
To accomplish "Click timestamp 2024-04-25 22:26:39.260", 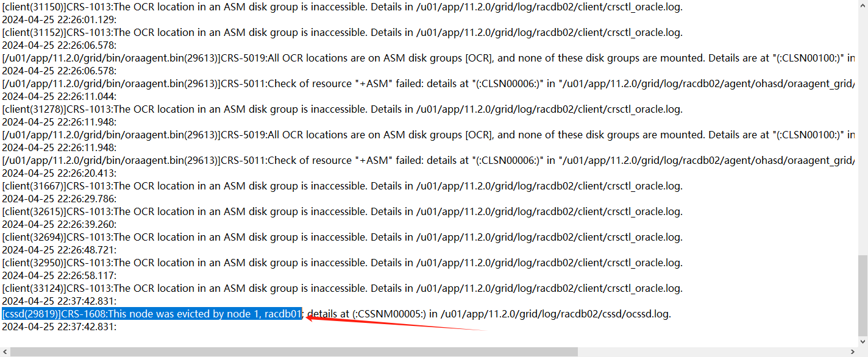I will click(x=59, y=224).
